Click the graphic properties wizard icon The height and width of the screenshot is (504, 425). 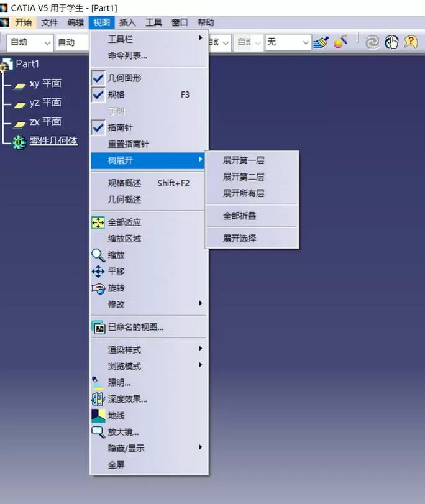(x=340, y=42)
